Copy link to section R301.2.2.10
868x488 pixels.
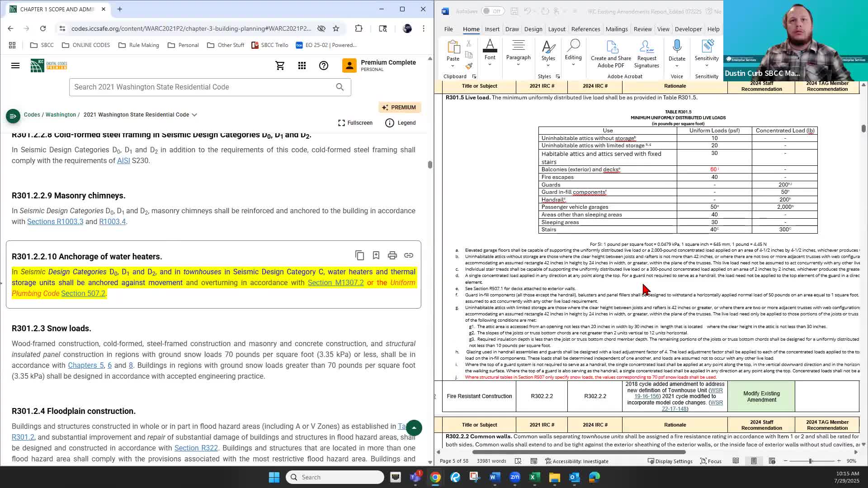[408, 255]
